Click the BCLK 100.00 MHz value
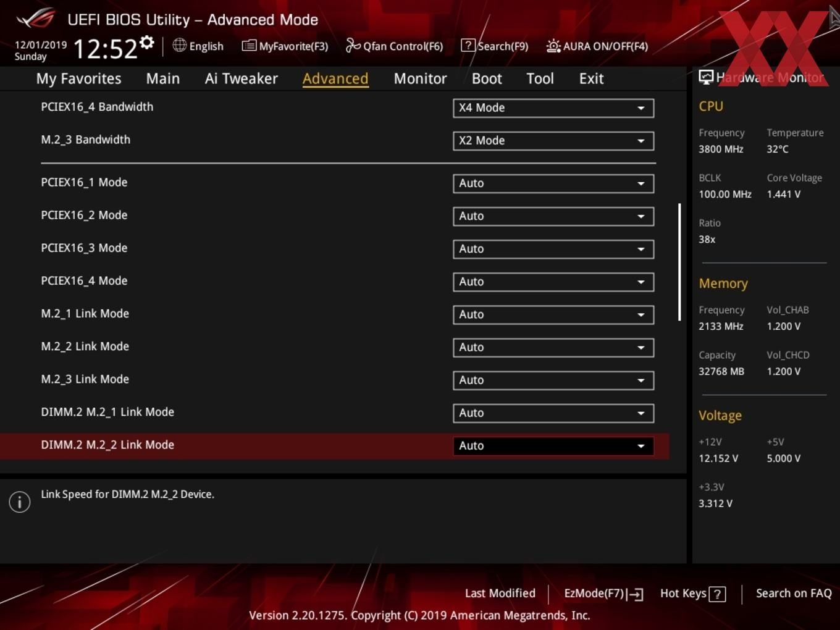The image size is (840, 630). pyautogui.click(x=725, y=194)
